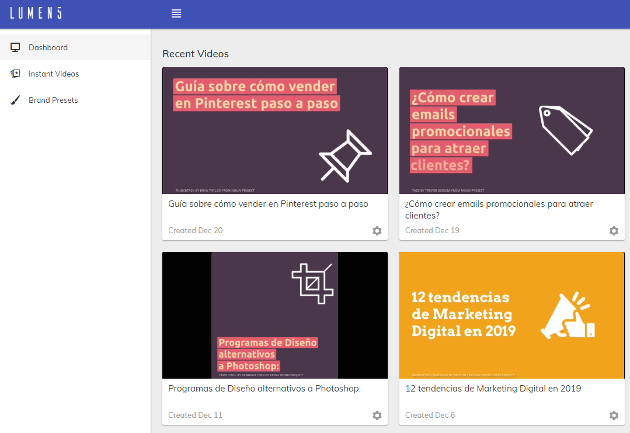630x433 pixels.
Task: Open the Programas de Diseño video thumbnail
Action: [275, 315]
